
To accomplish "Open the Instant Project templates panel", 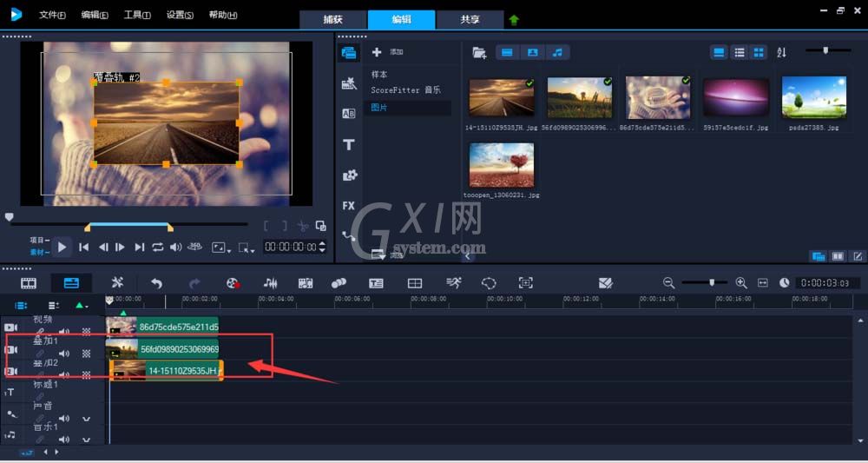I will 349,83.
